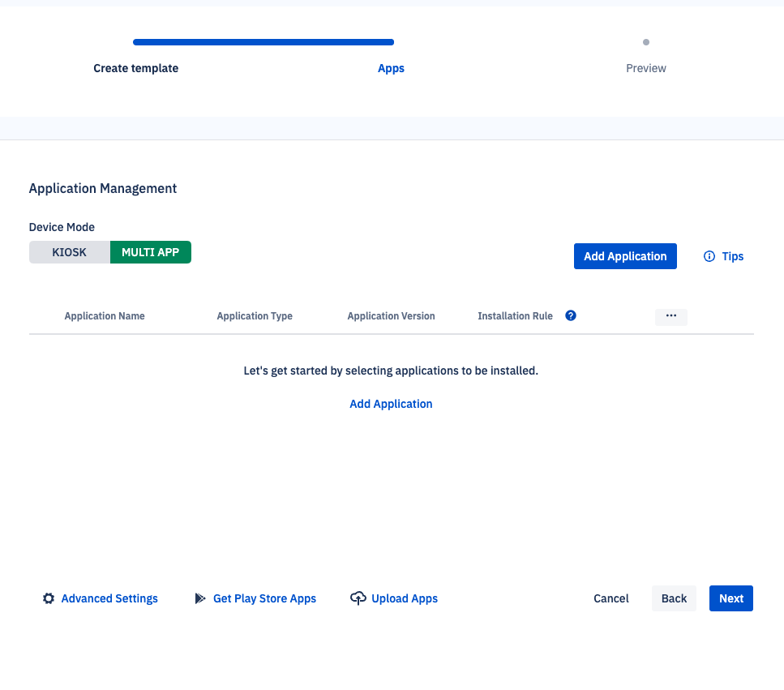Go to the Create template step
This screenshot has height=690, width=784.
coord(136,68)
